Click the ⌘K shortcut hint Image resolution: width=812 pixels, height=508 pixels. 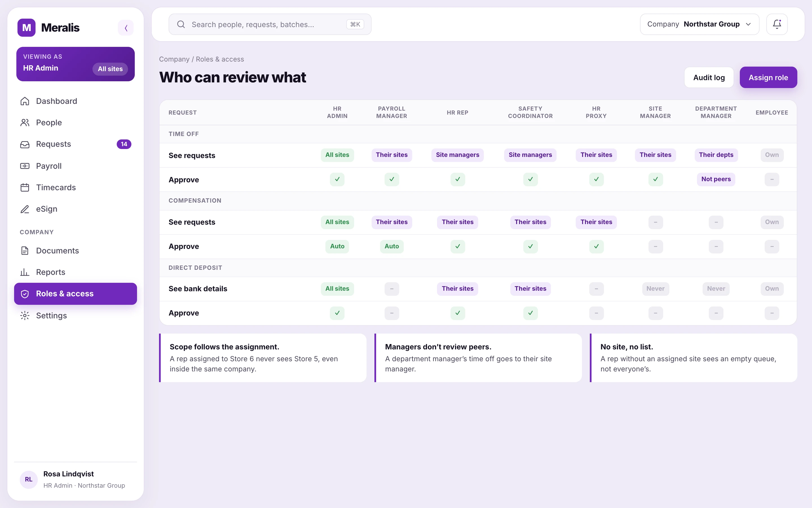(355, 24)
